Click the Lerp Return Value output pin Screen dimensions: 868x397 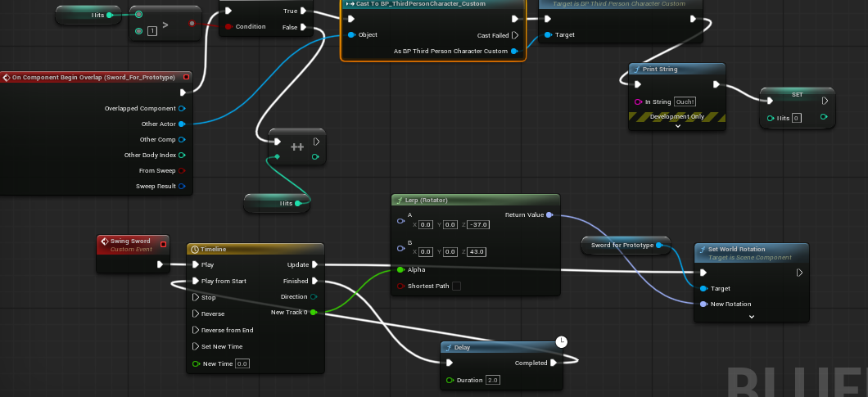549,214
